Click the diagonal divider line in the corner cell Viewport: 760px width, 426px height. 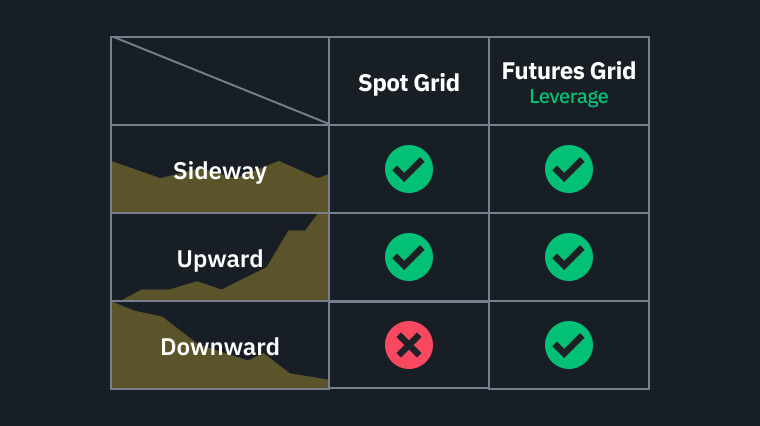[x=220, y=80]
